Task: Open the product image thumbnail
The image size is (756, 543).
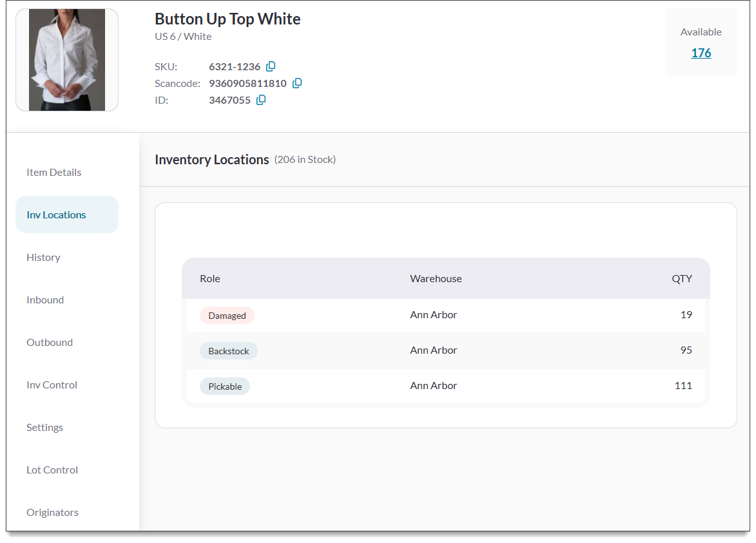Action: pyautogui.click(x=67, y=60)
